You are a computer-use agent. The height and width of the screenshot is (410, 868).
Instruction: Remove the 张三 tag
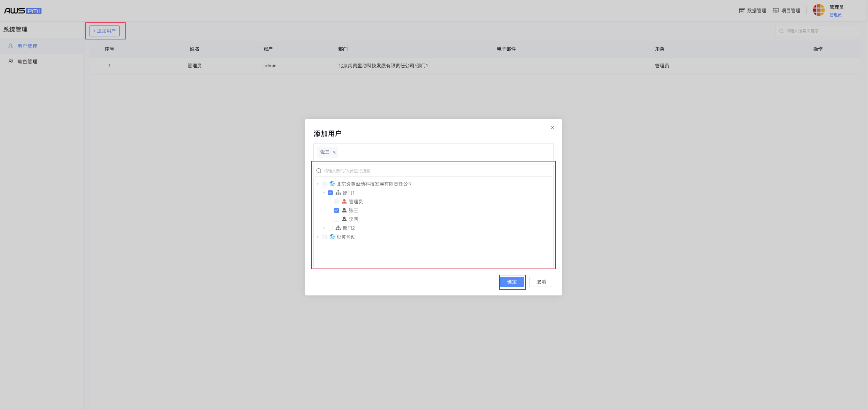[334, 152]
